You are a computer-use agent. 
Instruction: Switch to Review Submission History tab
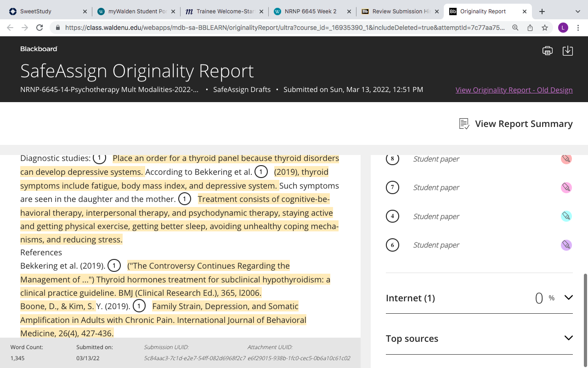(x=401, y=11)
